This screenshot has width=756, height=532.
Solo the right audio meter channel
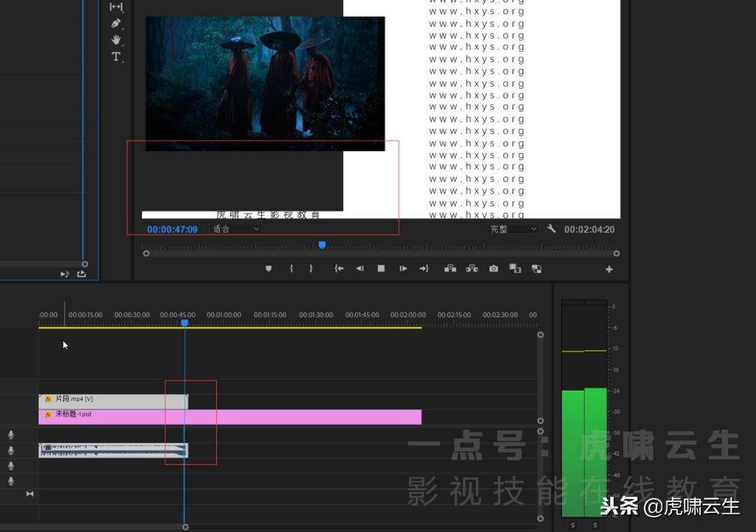pyautogui.click(x=594, y=524)
